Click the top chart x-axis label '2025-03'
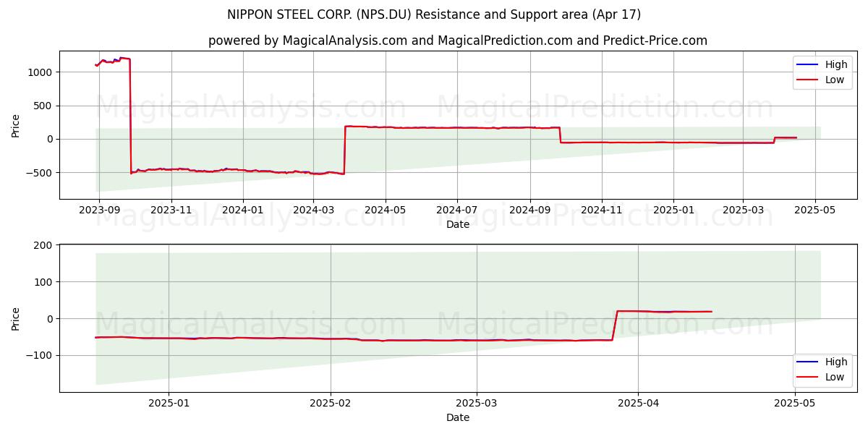 click(743, 210)
